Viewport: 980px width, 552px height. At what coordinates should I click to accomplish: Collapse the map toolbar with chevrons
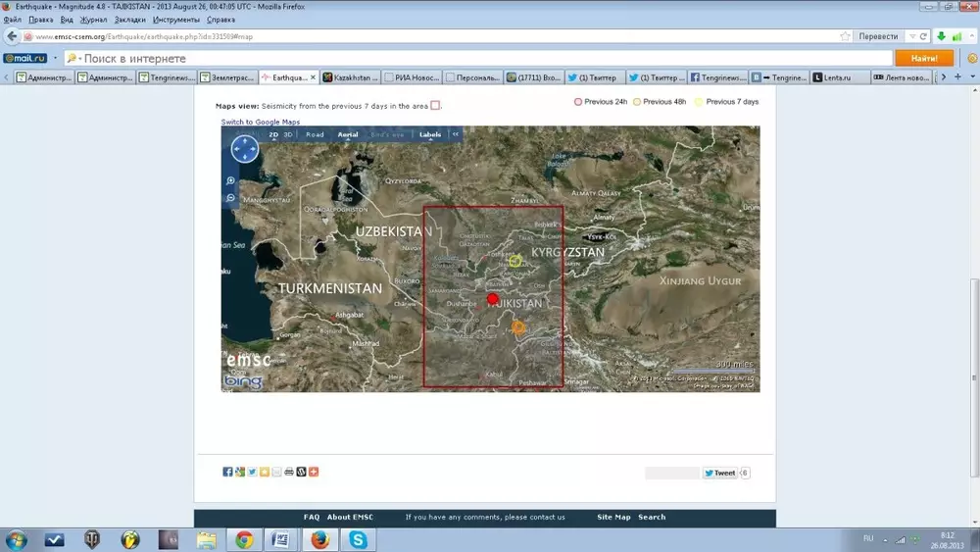456,134
